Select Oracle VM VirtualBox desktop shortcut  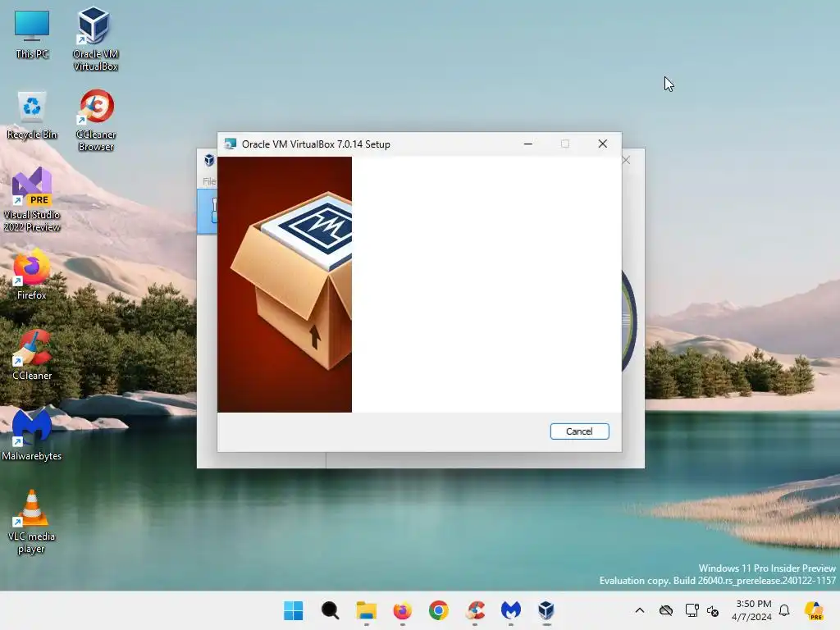click(x=95, y=39)
